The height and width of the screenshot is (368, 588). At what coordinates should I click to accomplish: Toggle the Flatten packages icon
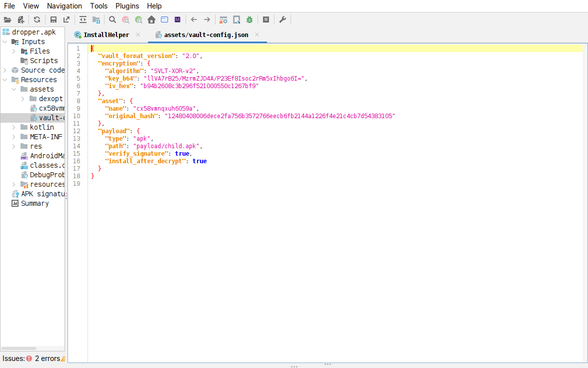(x=96, y=20)
